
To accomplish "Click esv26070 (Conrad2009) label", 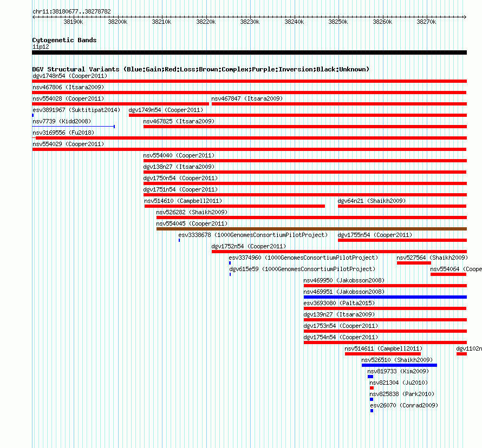I will (404, 405).
